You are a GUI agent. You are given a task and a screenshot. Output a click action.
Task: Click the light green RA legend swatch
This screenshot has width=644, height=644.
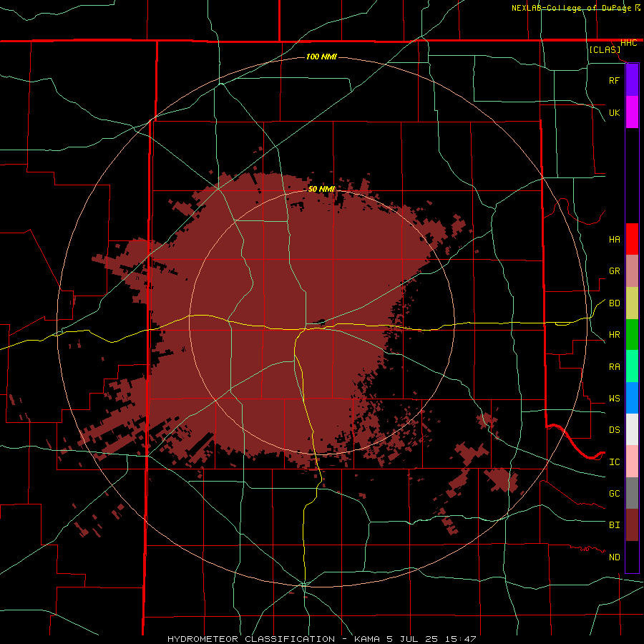632,366
